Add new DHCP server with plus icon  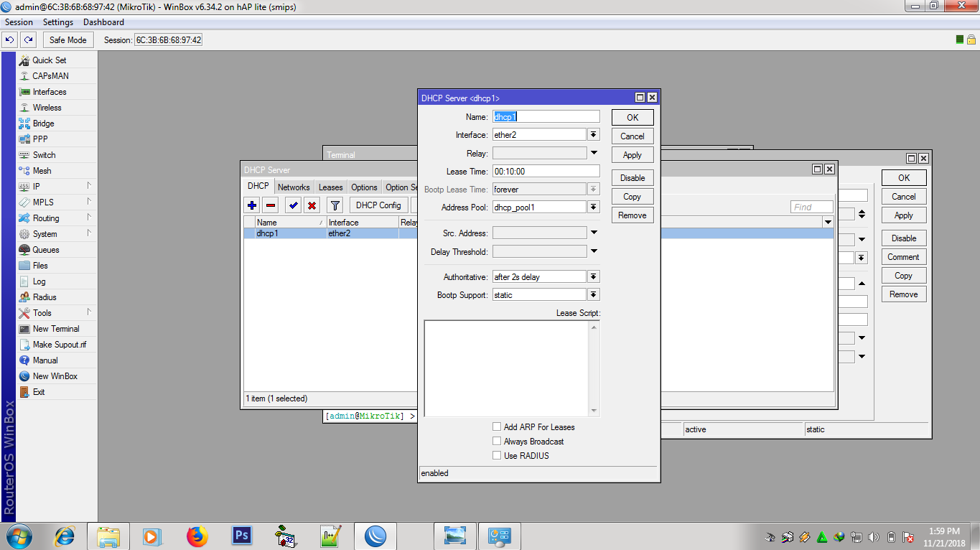pyautogui.click(x=252, y=205)
